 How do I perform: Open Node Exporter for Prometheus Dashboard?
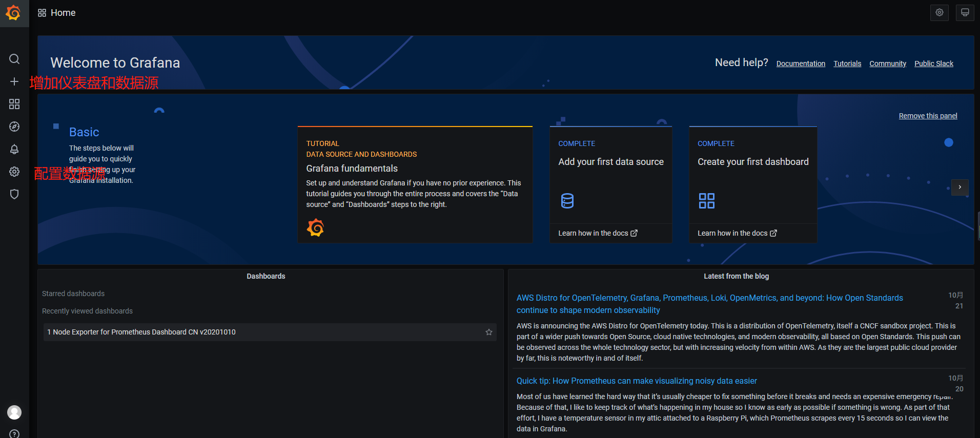click(270, 332)
